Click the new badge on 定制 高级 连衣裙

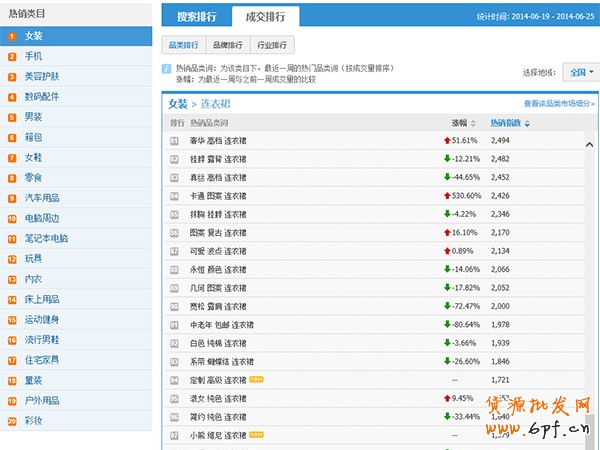click(256, 380)
